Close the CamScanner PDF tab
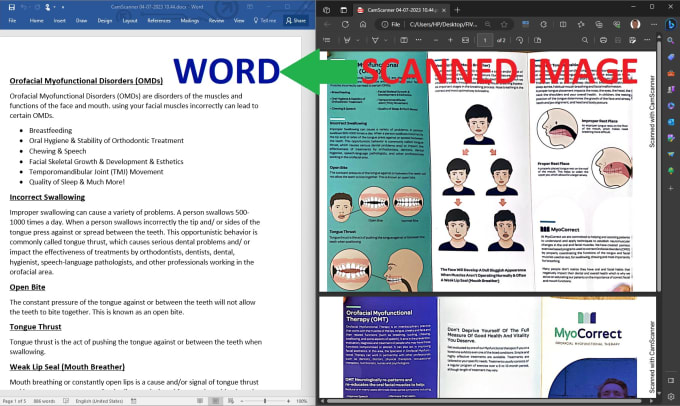 444,10
